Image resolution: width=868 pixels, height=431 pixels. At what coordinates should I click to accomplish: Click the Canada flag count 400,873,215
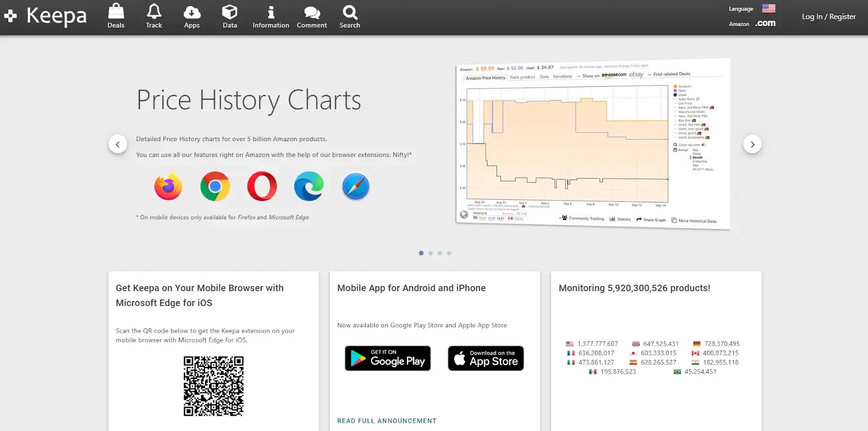(715, 353)
